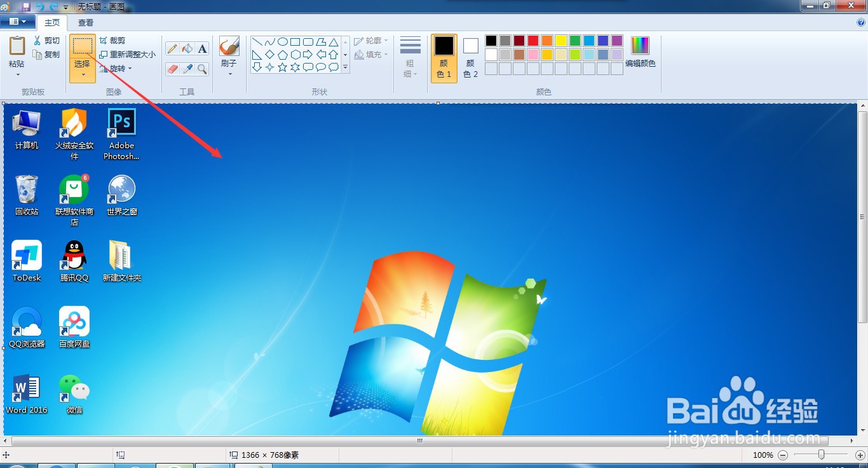Open the Rotate (旋转) dropdown
The image size is (868, 468).
click(x=115, y=68)
